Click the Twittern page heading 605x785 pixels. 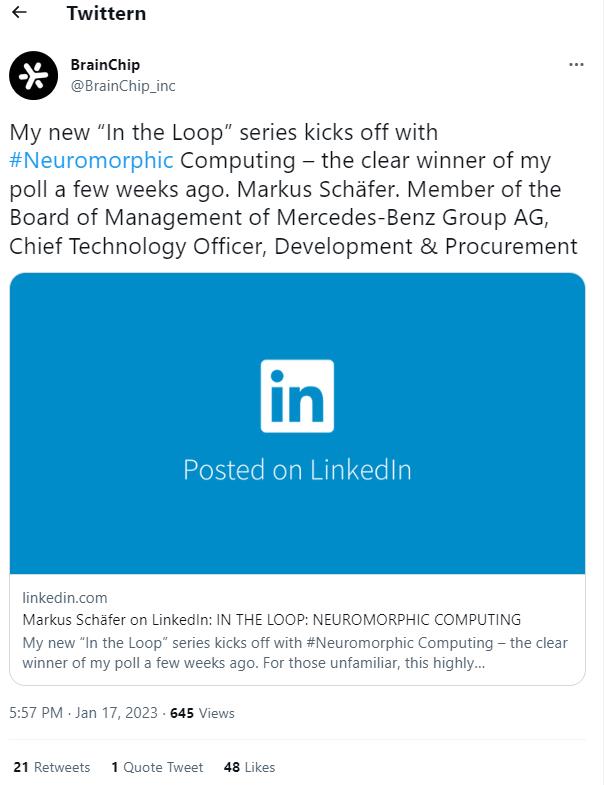[x=107, y=14]
